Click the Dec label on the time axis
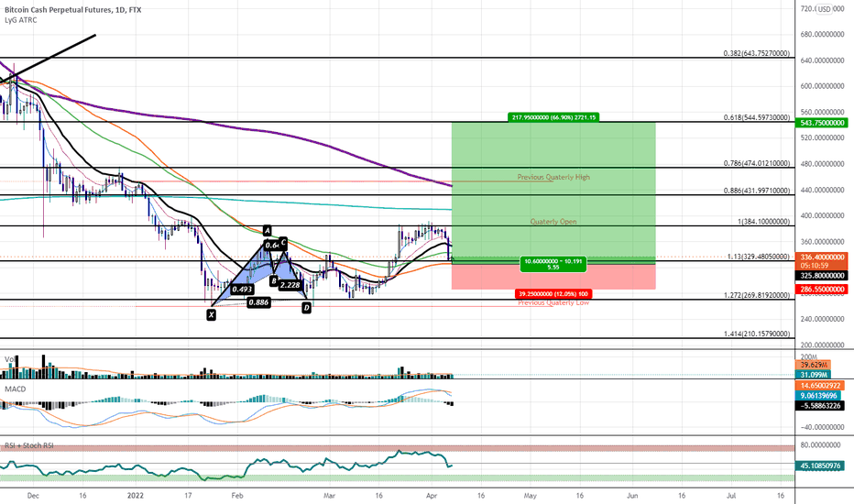Viewport: 854px width, 504px height. point(33,496)
